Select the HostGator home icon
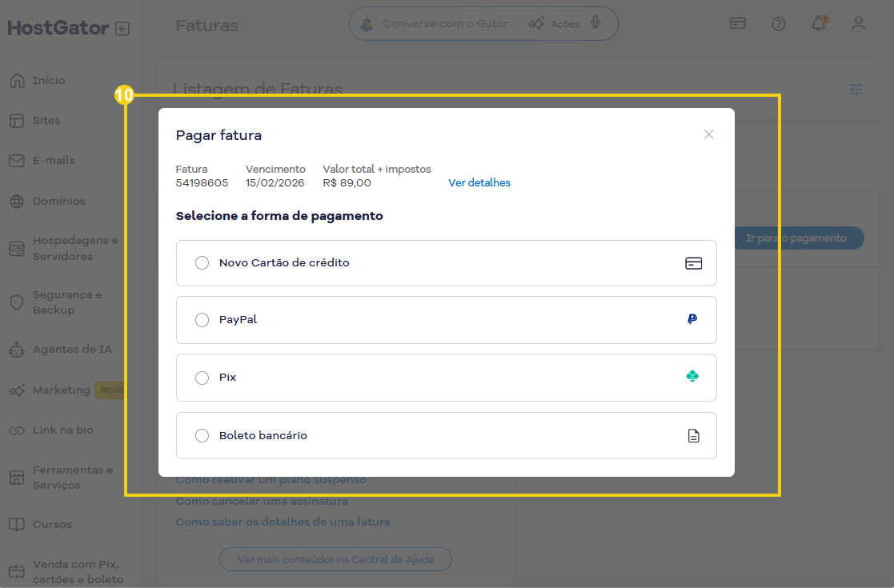894x588 pixels. [x=16, y=80]
